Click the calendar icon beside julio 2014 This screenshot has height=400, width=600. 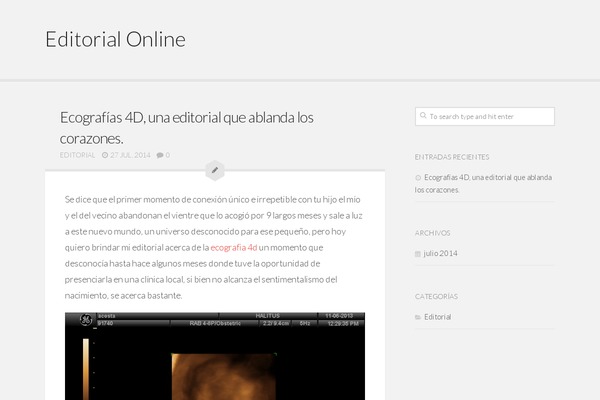[418, 254]
